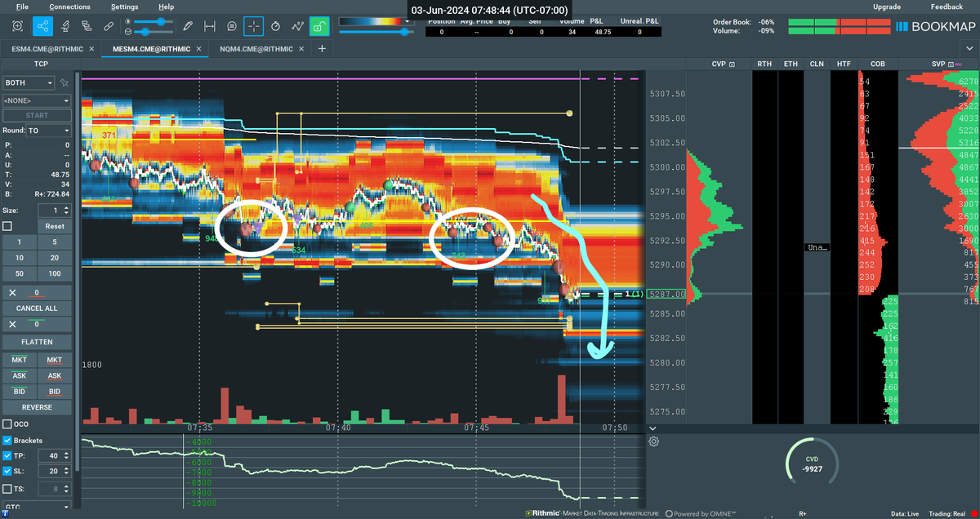The image size is (980, 519).
Task: Switch to the NQM4.CME@RITHMIC tab
Action: tap(256, 49)
